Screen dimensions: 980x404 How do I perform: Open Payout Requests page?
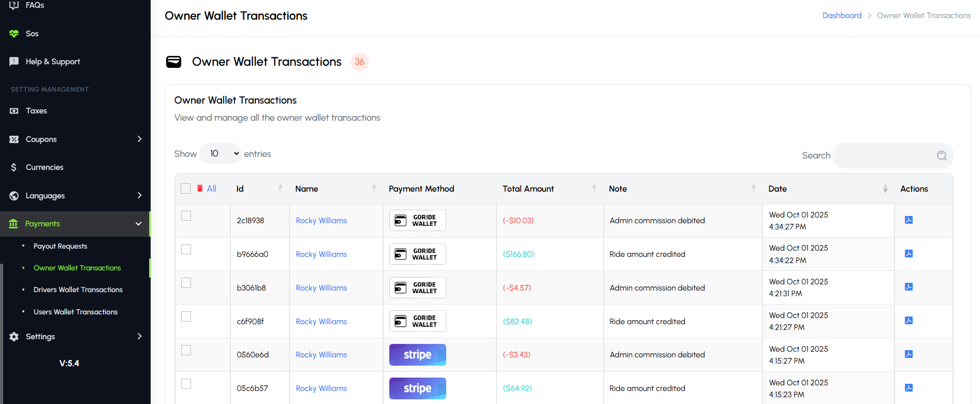[x=60, y=246]
